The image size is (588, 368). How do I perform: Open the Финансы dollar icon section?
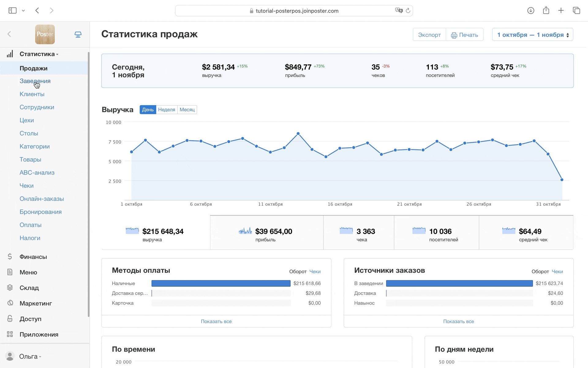coord(10,257)
